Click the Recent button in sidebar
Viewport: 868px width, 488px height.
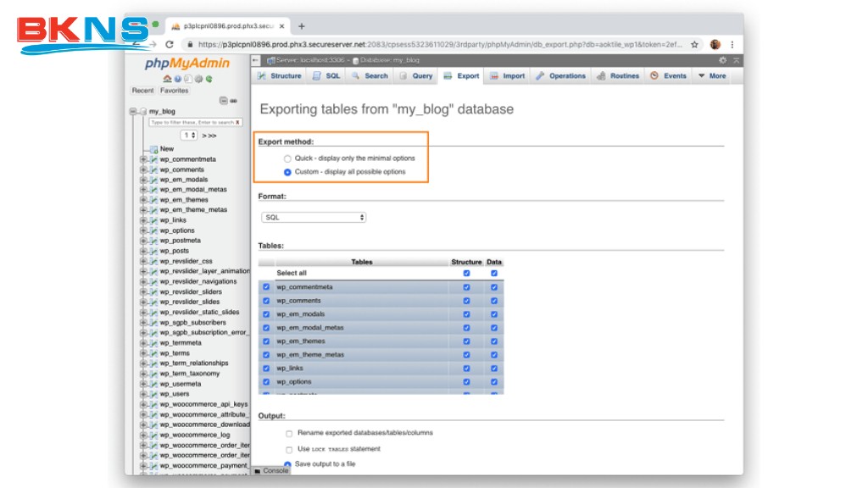(142, 91)
